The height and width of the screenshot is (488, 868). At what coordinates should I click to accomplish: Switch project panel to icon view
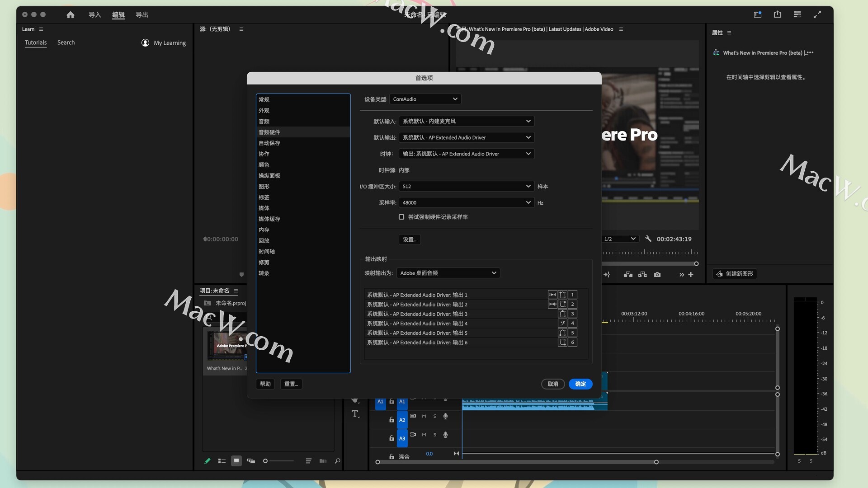(236, 461)
